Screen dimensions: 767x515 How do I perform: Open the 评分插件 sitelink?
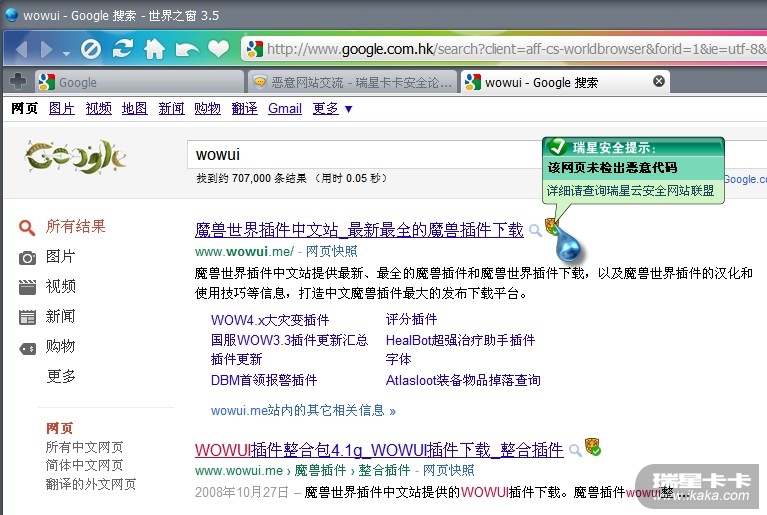point(411,320)
